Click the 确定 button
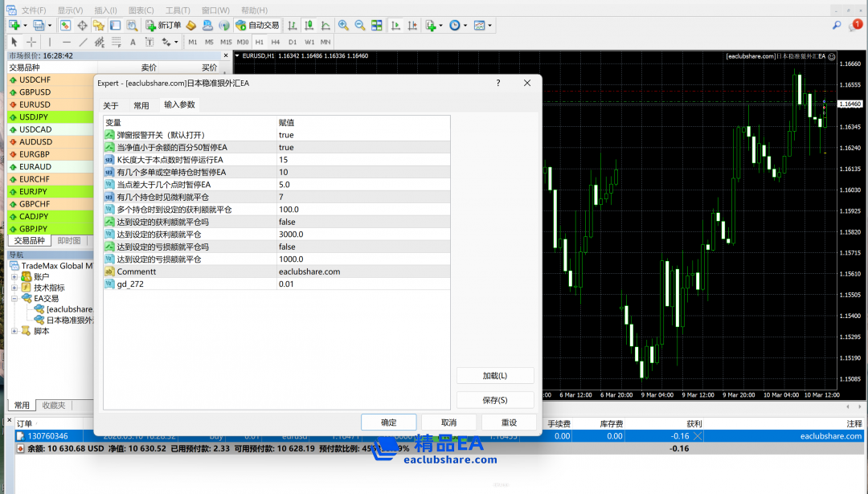 pyautogui.click(x=388, y=423)
